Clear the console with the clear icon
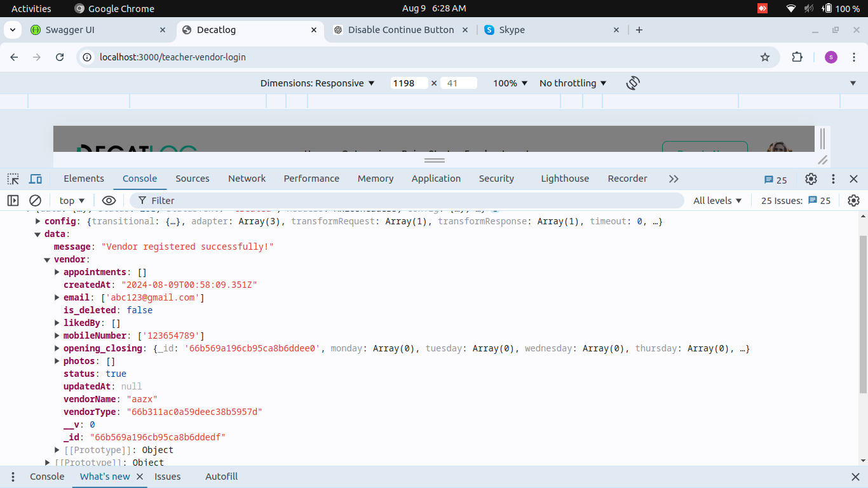The width and height of the screenshot is (868, 488). pyautogui.click(x=36, y=201)
